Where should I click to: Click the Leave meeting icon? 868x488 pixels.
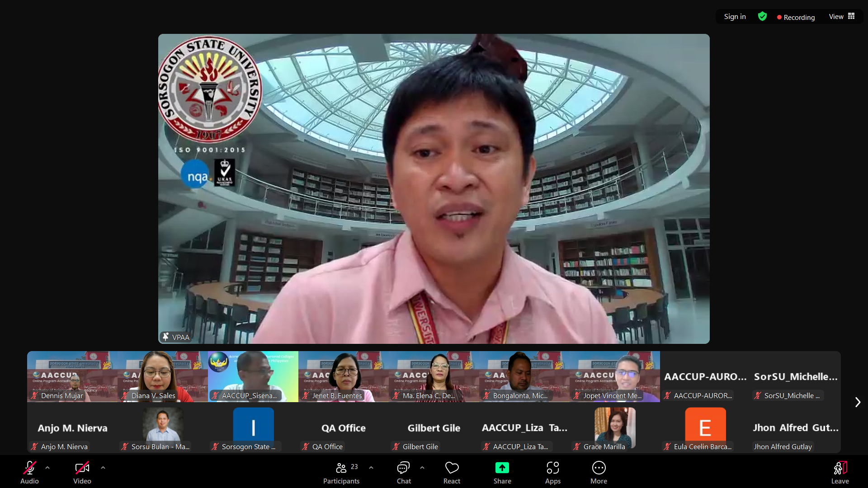[x=840, y=468]
